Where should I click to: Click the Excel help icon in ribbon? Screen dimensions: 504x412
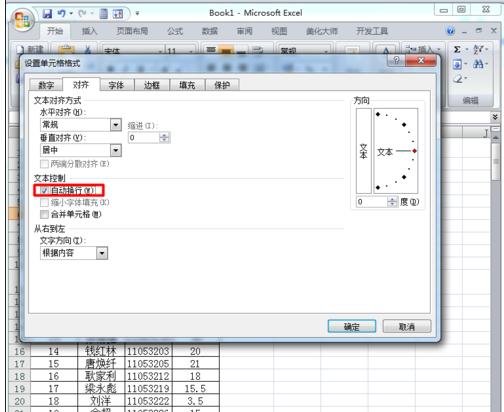(451, 31)
